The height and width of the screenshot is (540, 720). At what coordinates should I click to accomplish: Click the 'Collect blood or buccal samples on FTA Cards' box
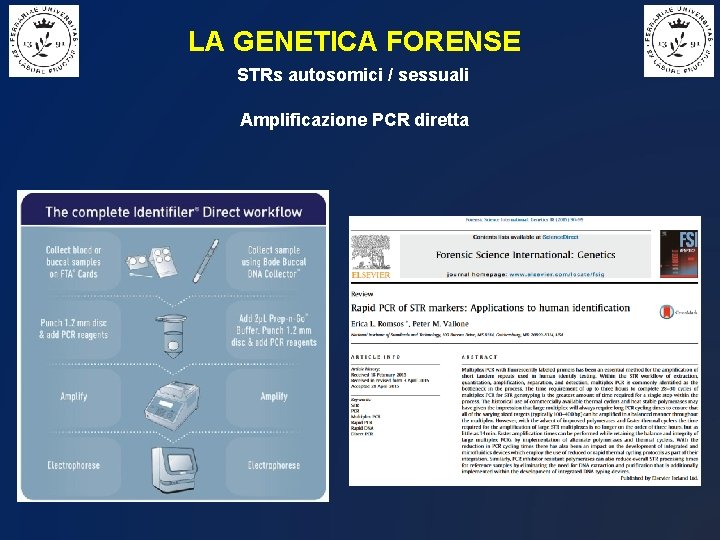coord(73,262)
